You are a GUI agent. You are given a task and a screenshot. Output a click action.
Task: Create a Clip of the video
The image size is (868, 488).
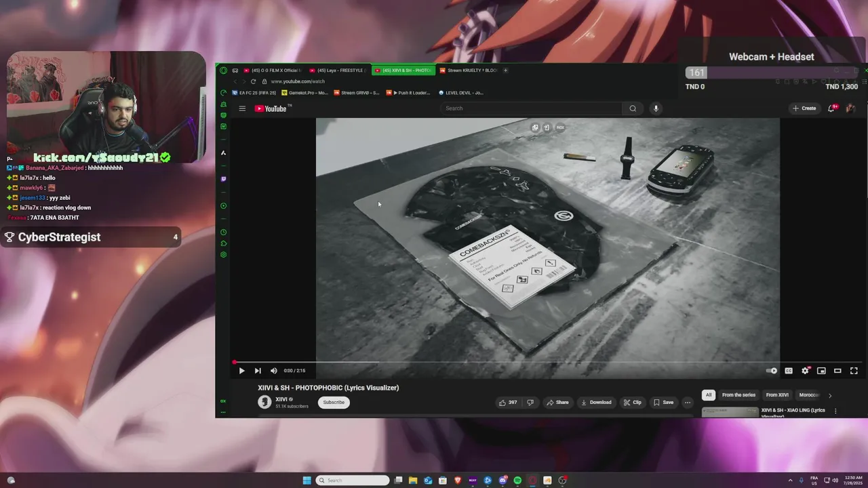point(632,403)
